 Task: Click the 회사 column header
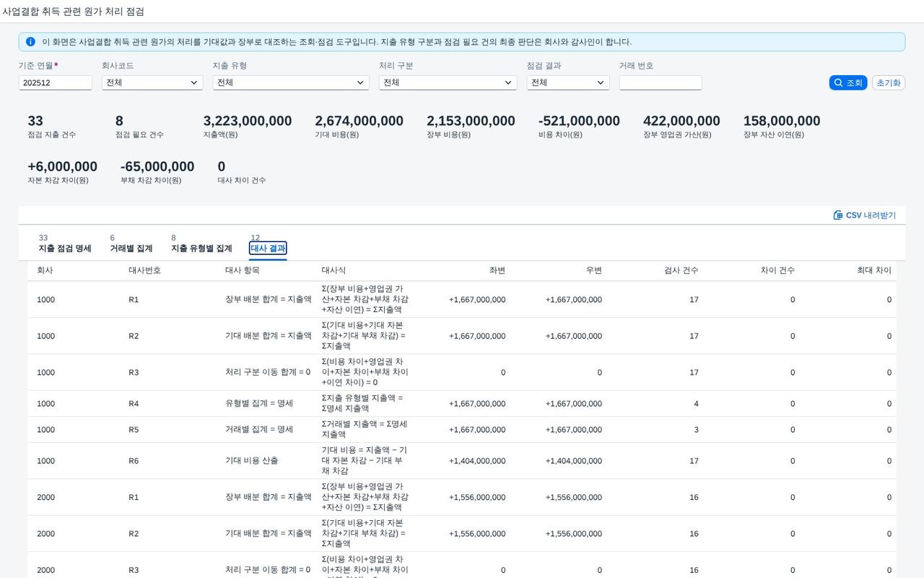(x=45, y=270)
